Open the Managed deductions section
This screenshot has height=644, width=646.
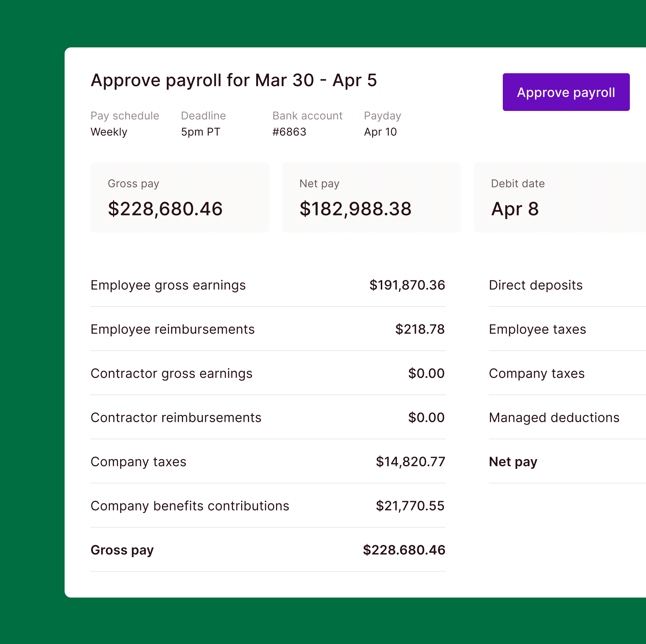click(554, 417)
